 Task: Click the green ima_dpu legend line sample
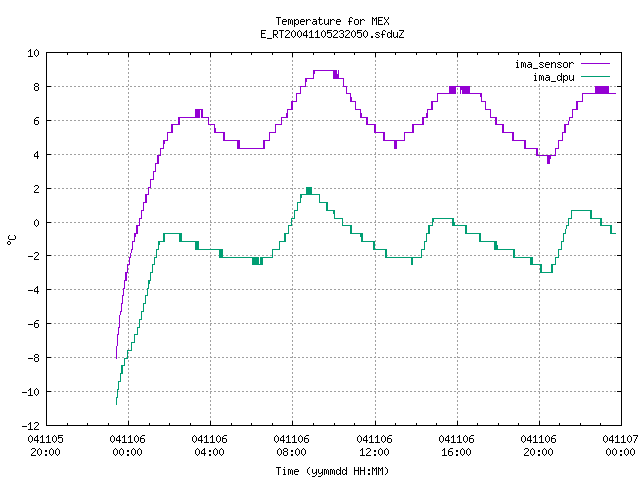click(x=596, y=76)
